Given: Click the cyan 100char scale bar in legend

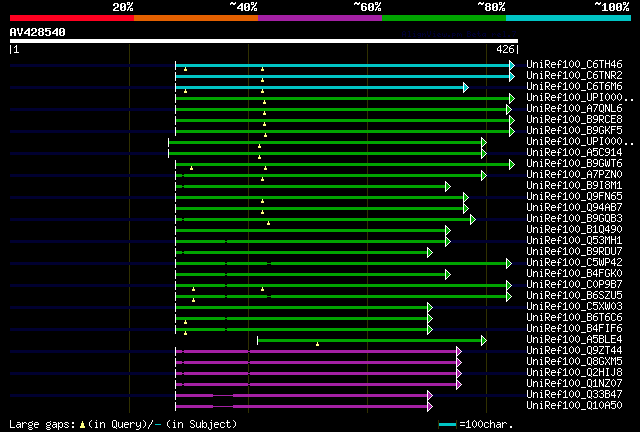Looking at the screenshot, I should tap(447, 425).
